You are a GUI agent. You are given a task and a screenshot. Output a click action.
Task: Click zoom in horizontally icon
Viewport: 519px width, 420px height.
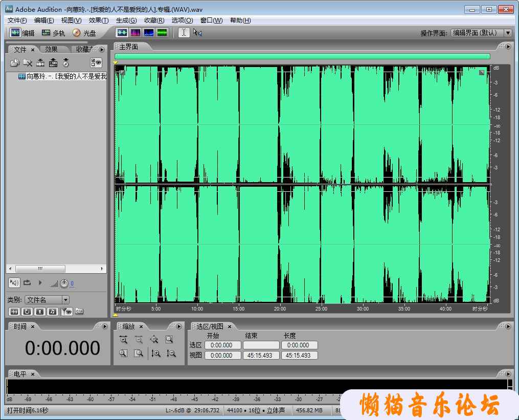click(123, 340)
